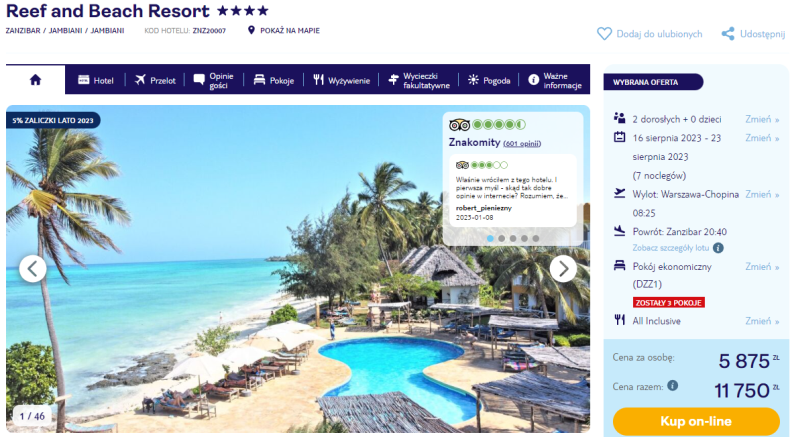Switch to Wycieczki fakultatywne tab
The width and height of the screenshot is (790, 437).
tap(419, 80)
